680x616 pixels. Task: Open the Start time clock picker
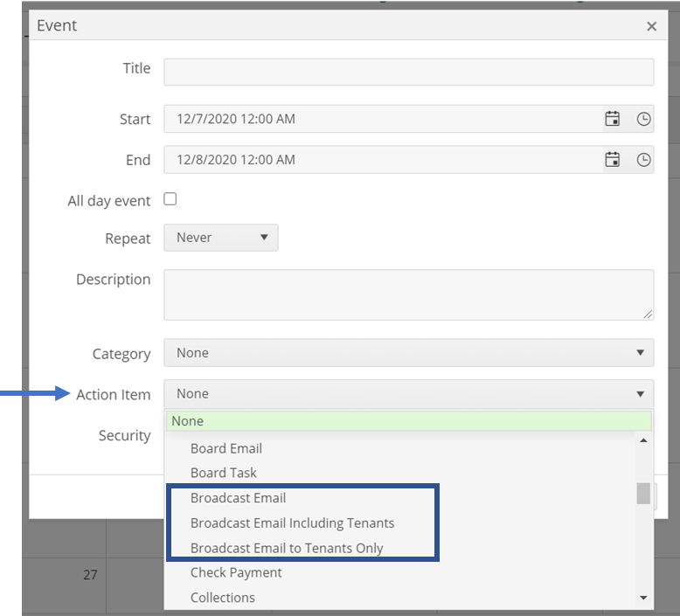pyautogui.click(x=643, y=119)
